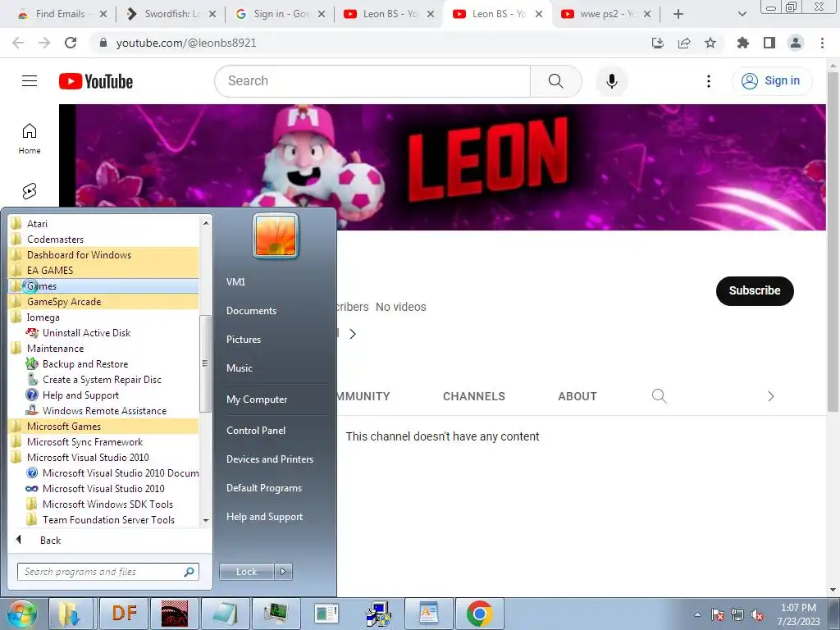The height and width of the screenshot is (630, 840).
Task: Click the Start menu user picture
Action: tap(276, 235)
